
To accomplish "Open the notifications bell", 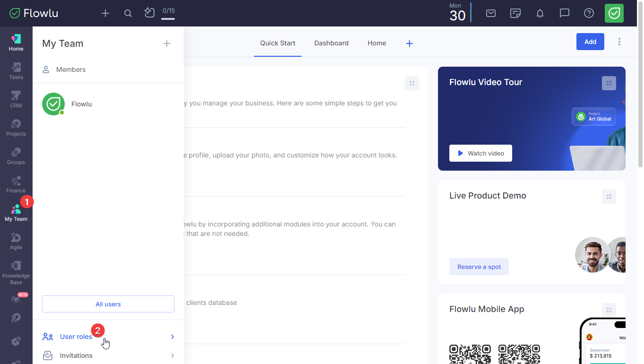I will (540, 13).
